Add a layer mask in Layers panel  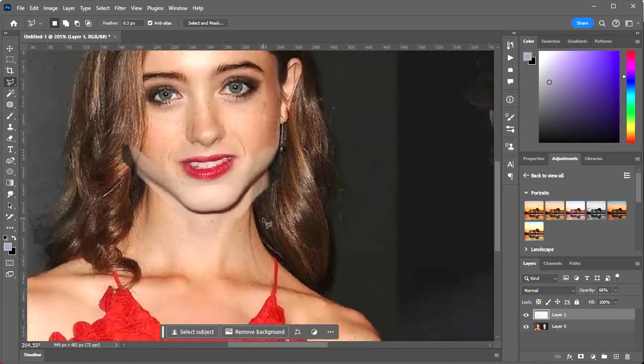click(581, 357)
